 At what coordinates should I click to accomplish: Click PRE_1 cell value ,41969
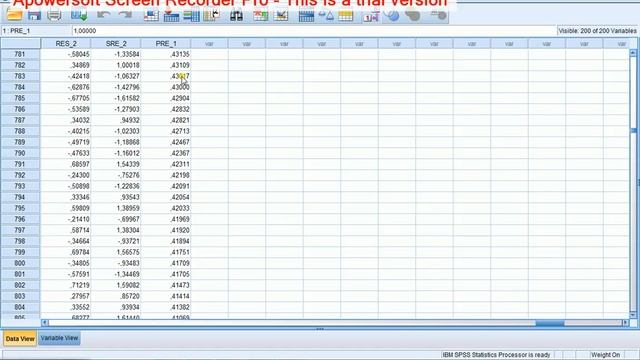pyautogui.click(x=166, y=219)
